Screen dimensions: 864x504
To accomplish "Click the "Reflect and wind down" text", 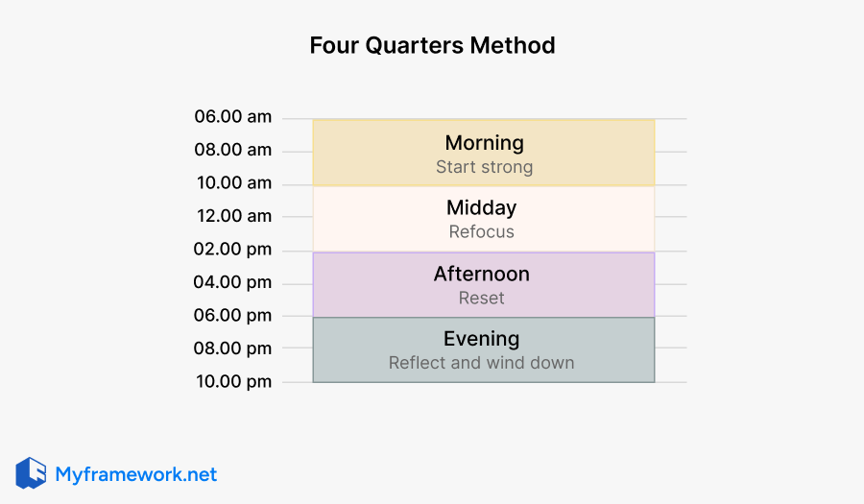I will coord(482,363).
